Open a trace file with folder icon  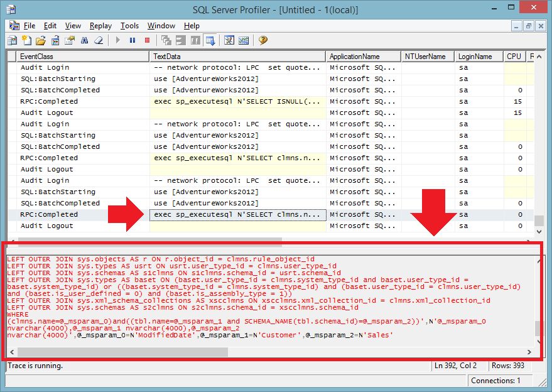(41, 40)
